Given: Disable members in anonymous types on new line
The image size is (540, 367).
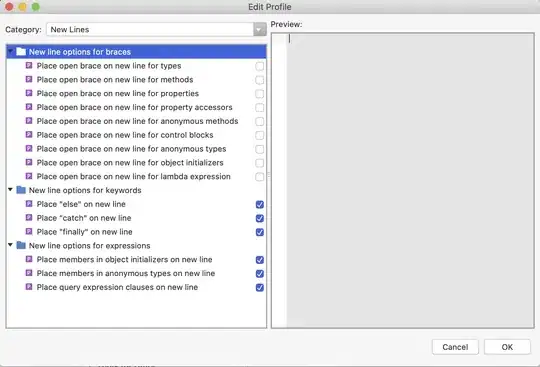Looking at the screenshot, I should tap(260, 274).
